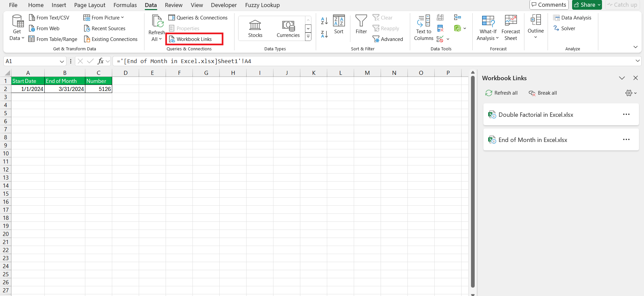The width and height of the screenshot is (644, 296).
Task: Click the Flash Fill icon
Action: pyautogui.click(x=440, y=17)
